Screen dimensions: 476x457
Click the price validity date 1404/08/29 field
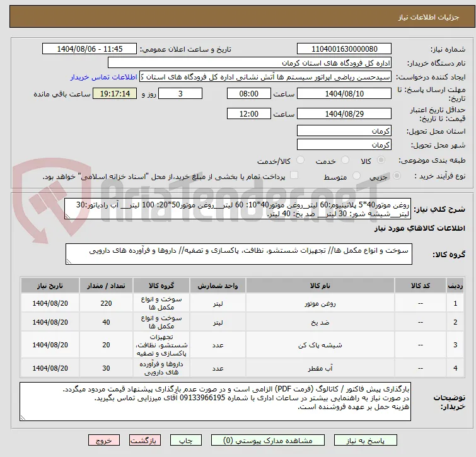pos(344,114)
